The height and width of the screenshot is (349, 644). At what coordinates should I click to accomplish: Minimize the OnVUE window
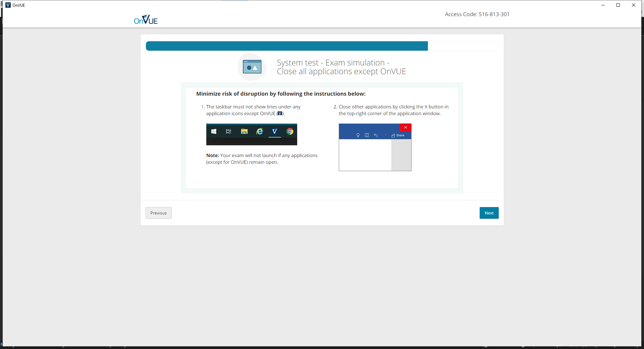pos(603,5)
